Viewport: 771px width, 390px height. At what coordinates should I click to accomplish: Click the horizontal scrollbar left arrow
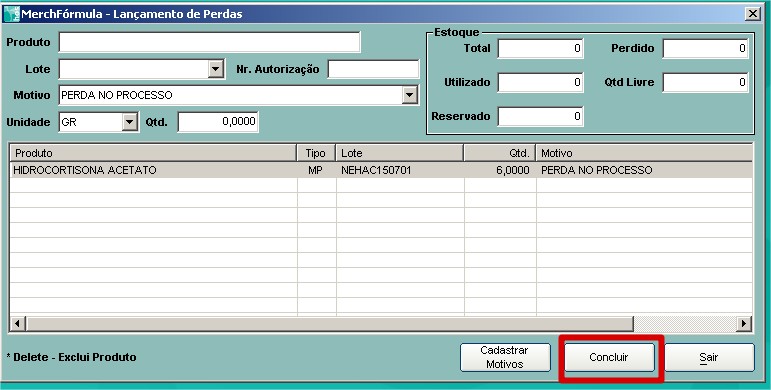(18, 324)
